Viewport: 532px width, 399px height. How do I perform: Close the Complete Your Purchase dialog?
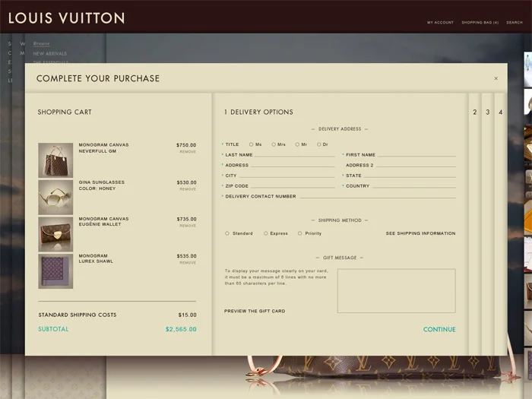tap(496, 78)
